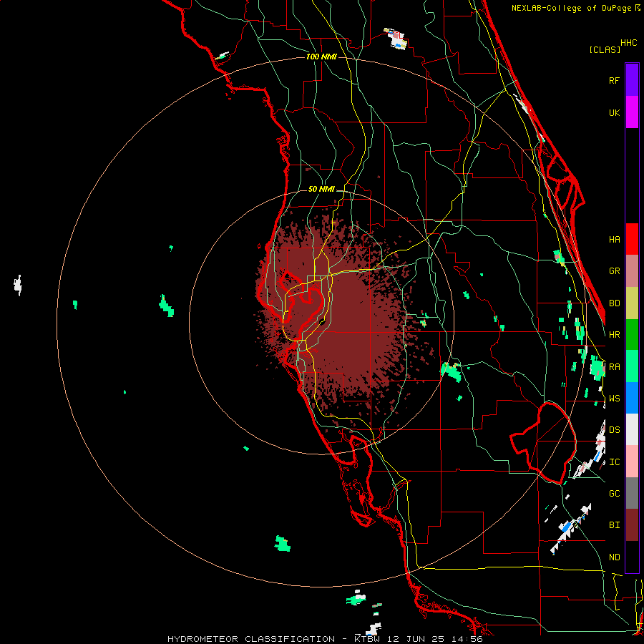Click the BI legend label
This screenshot has width=644, height=644.
(614, 525)
